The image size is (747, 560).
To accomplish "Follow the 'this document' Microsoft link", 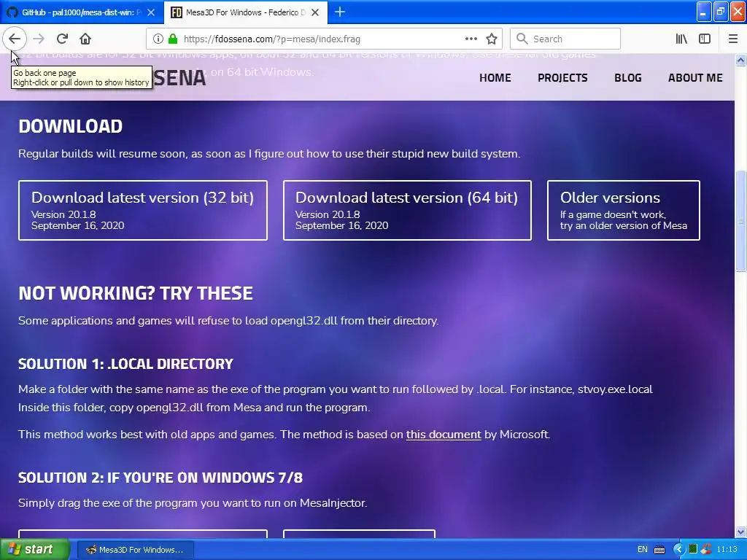I will [x=444, y=435].
